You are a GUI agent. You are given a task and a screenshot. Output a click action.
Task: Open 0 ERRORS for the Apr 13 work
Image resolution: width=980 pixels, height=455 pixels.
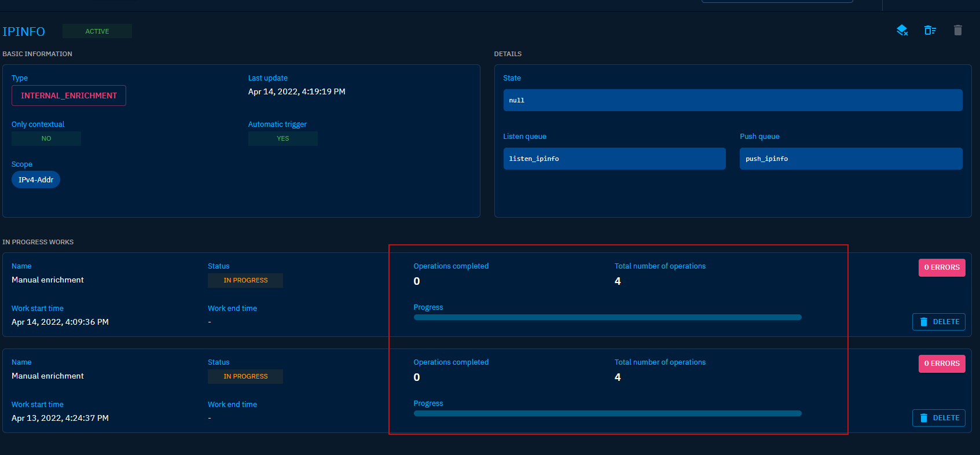point(942,364)
